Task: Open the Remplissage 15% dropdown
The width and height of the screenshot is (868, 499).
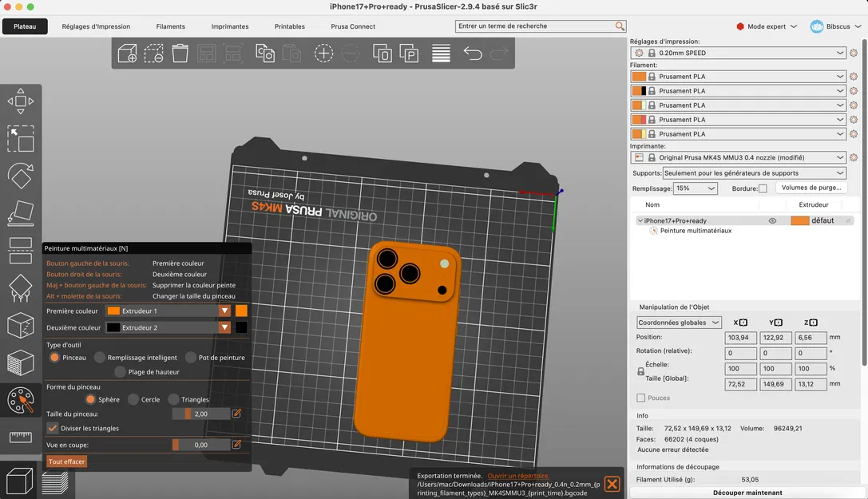Action: click(696, 188)
